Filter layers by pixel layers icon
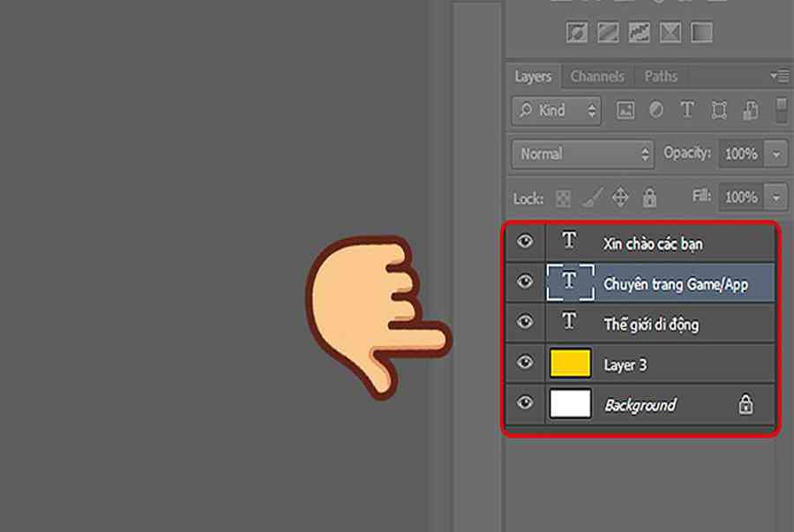 tap(625, 110)
